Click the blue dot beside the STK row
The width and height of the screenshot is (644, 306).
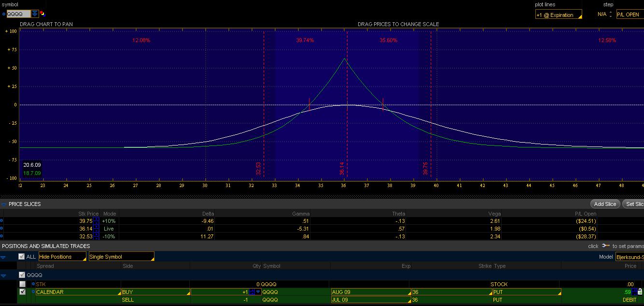point(33,284)
